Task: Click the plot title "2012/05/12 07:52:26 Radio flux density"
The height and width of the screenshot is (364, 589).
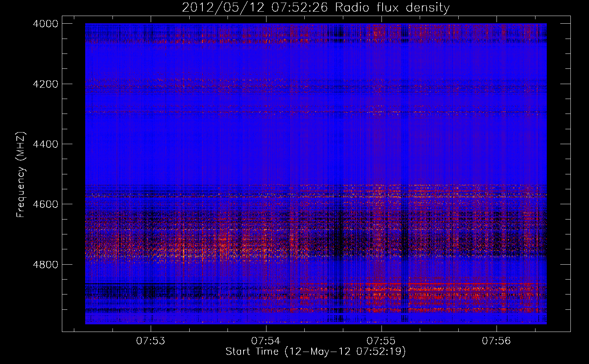Action: pos(316,8)
